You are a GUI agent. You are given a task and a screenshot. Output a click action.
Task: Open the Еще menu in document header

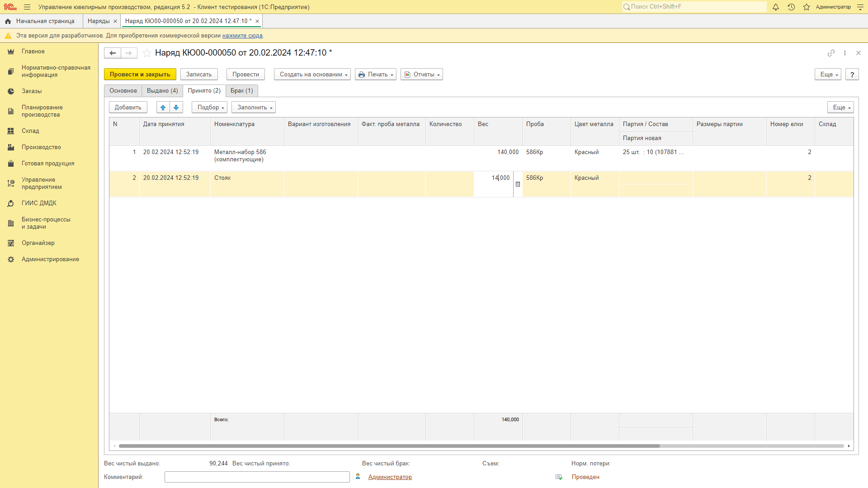pos(828,75)
